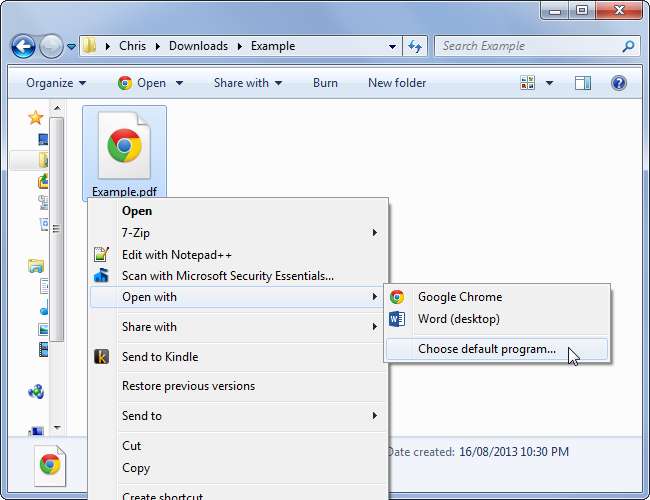Click the Security Essentials icon in menu
This screenshot has height=500, width=650.
[102, 275]
